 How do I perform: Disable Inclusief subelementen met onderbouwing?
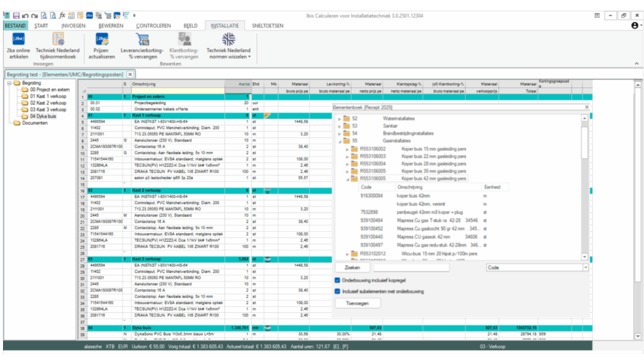click(336, 290)
